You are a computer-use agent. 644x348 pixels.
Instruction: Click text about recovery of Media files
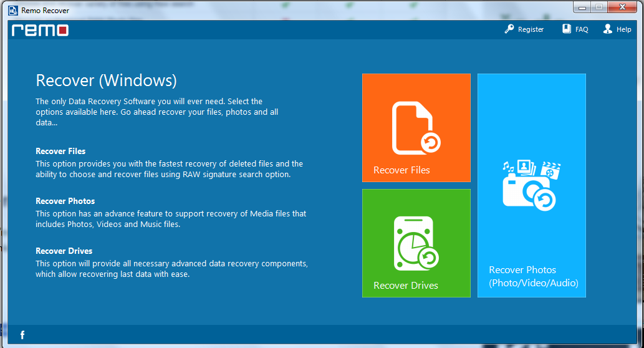pos(171,218)
